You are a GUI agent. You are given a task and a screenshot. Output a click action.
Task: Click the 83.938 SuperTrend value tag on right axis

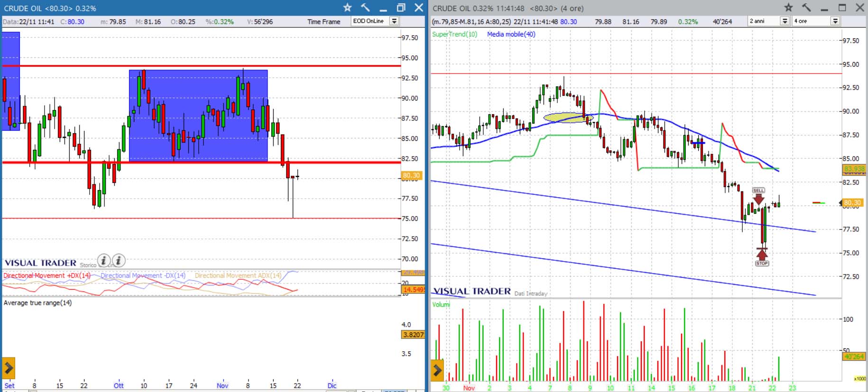[854, 168]
